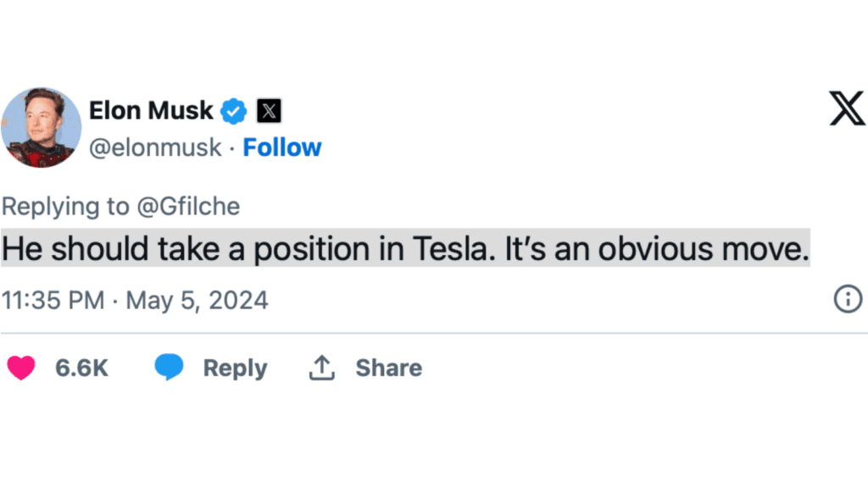Click the "Replying to" text
This screenshot has height=488, width=868.
click(x=64, y=206)
